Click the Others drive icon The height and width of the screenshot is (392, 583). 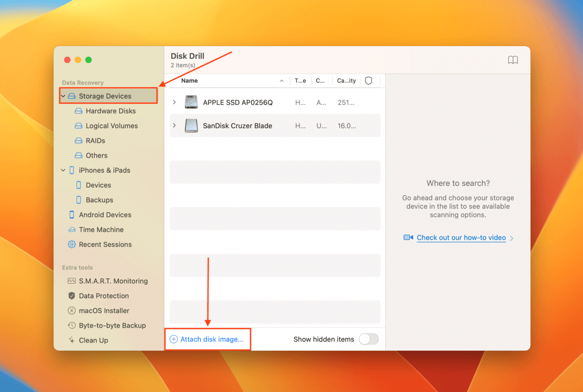(79, 155)
